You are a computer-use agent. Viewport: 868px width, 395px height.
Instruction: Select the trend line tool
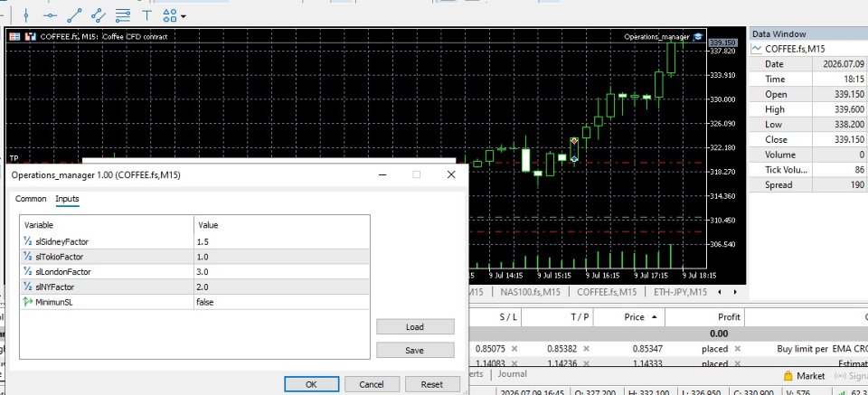click(x=74, y=15)
